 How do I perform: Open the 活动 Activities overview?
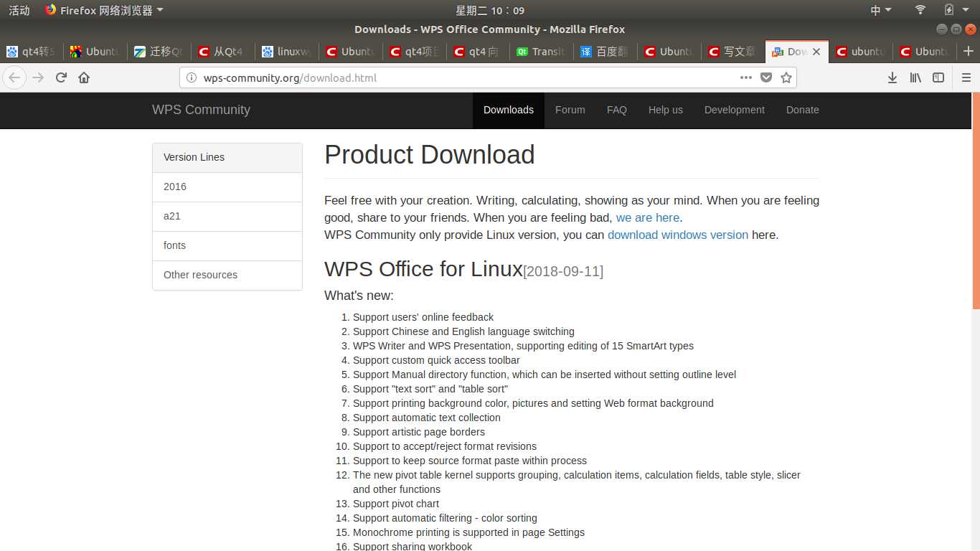tap(19, 10)
